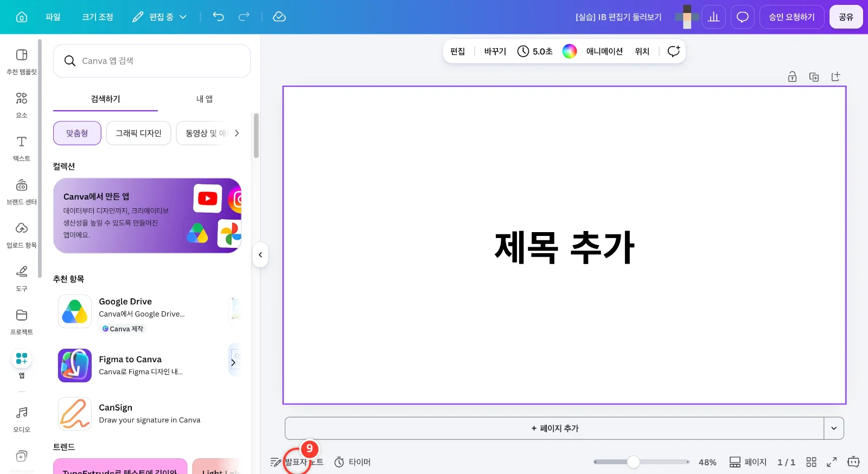Open the comments speech bubble
The image size is (868, 474).
743,17
